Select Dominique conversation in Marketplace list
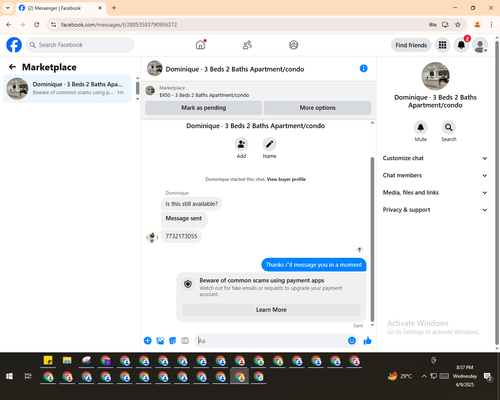The image size is (500, 400). point(67,88)
